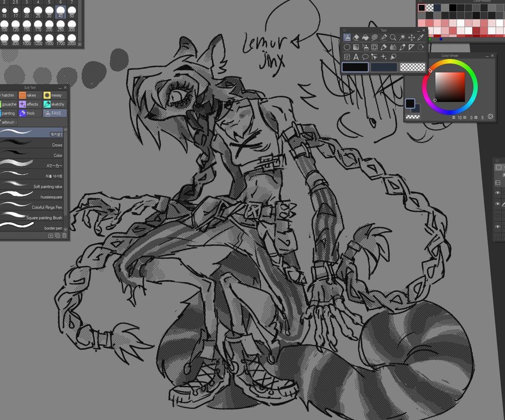This screenshot has height=420, width=505.
Task: Select the Ruler triangle tool
Action: [x=412, y=47]
